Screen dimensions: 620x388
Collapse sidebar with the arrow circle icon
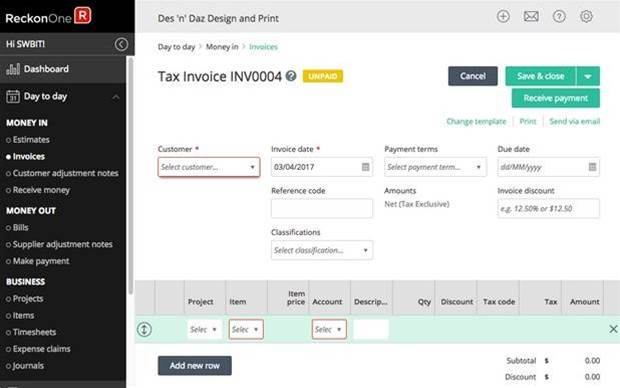(121, 44)
